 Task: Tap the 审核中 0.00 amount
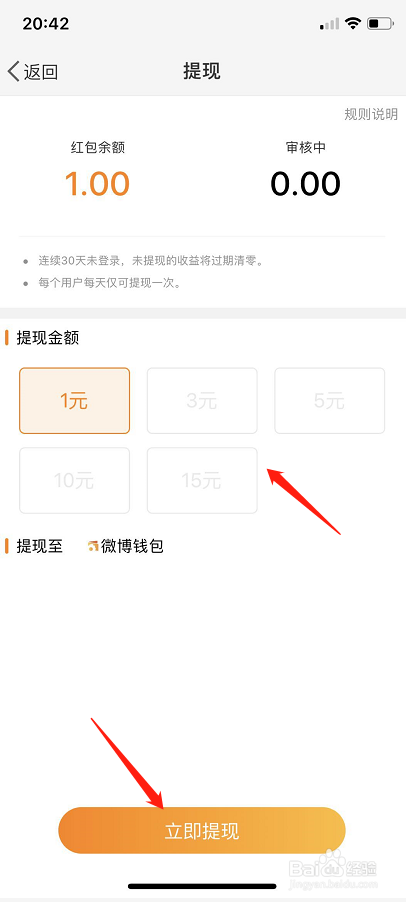coord(305,184)
